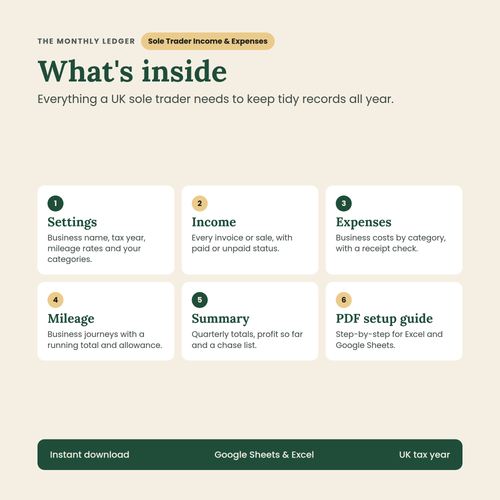Click the number 3 badge on Expenses card

344,203
